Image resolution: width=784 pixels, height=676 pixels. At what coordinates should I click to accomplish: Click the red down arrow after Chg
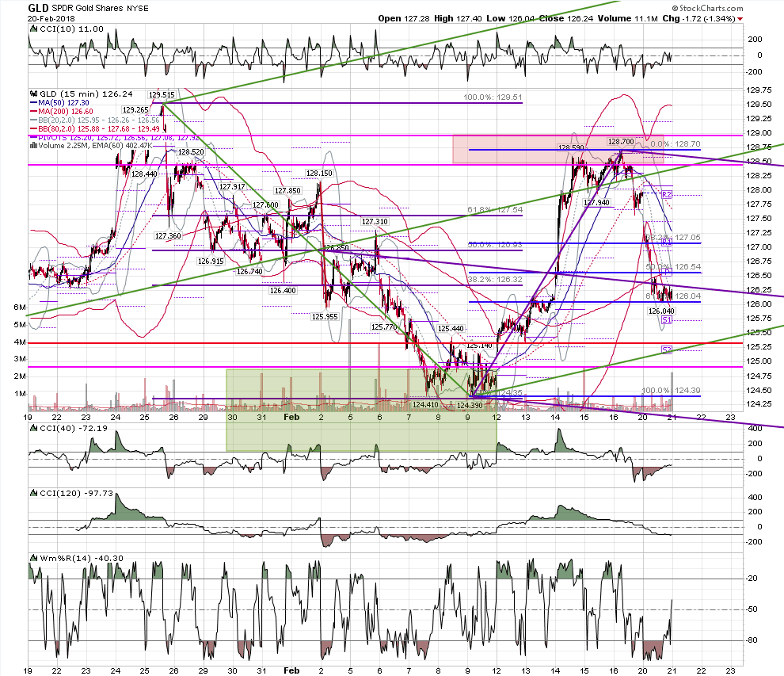coord(740,19)
